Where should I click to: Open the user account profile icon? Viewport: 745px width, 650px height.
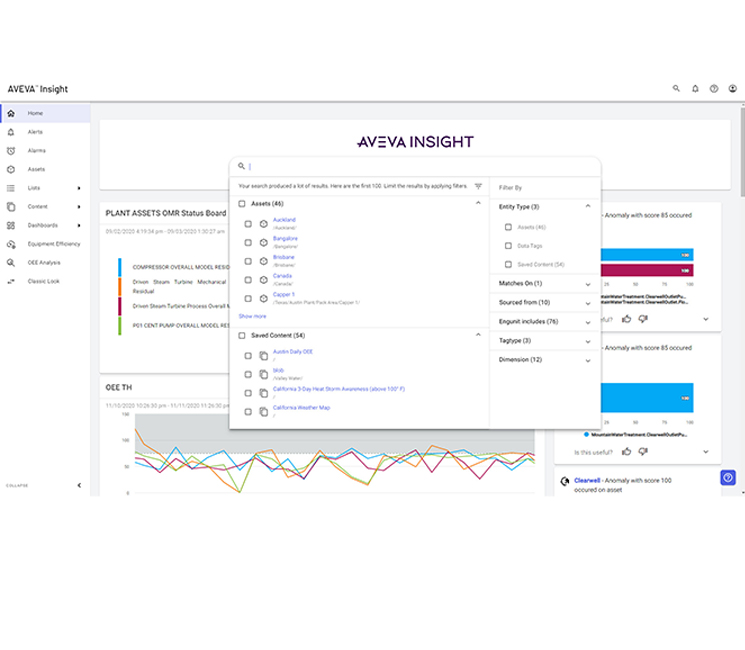(x=733, y=89)
